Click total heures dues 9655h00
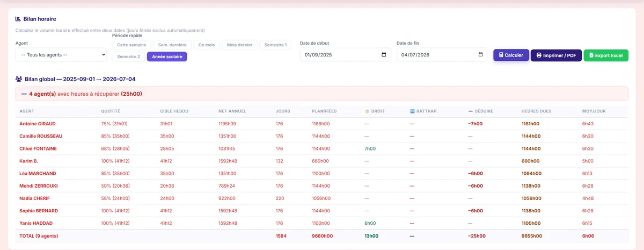The image size is (644, 250). tap(531, 236)
